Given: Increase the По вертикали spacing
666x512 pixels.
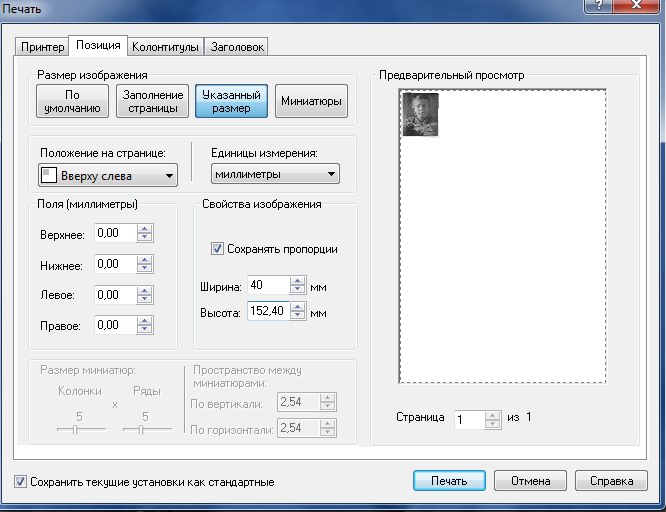Looking at the screenshot, I should [327, 398].
